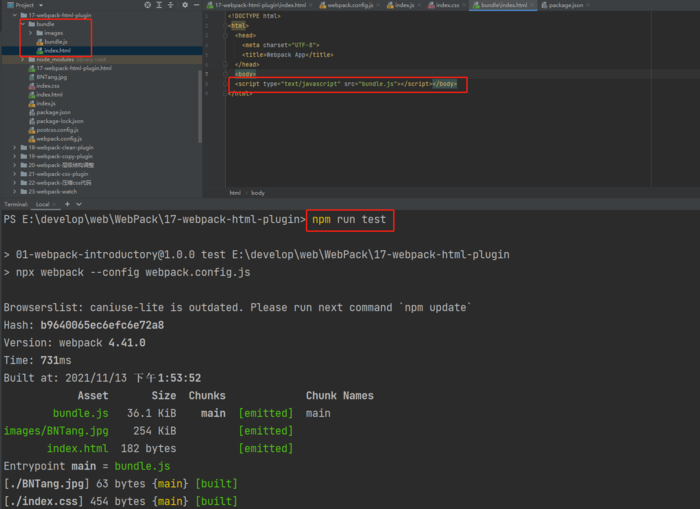Click 'bundle.js' in the Asset table row
Viewport: 700px width, 509px height.
click(x=80, y=413)
